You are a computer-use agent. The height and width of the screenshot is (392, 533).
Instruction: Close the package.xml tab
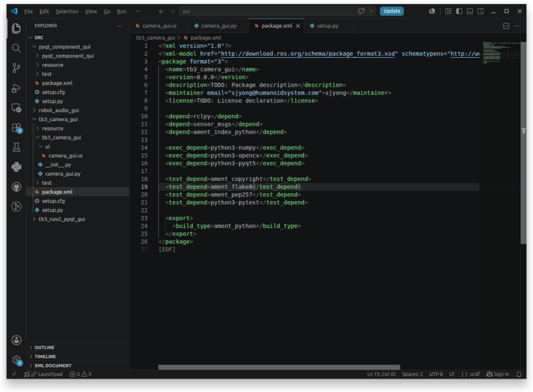click(x=298, y=26)
